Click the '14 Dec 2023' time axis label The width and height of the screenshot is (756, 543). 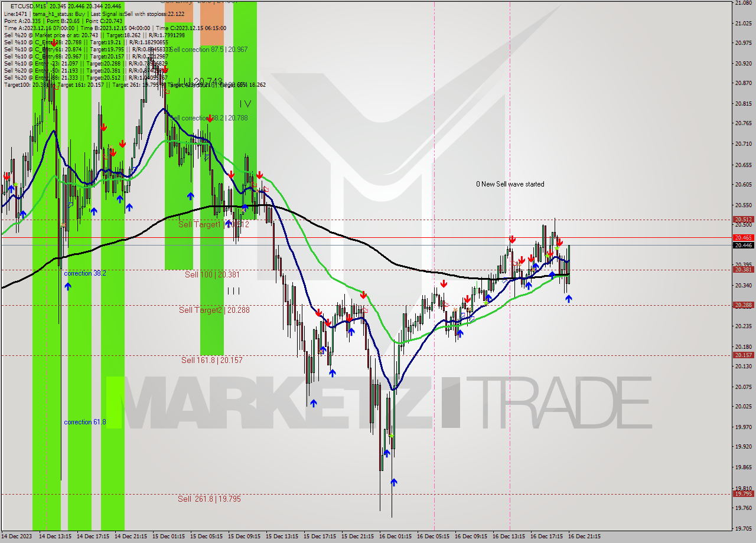[17, 537]
